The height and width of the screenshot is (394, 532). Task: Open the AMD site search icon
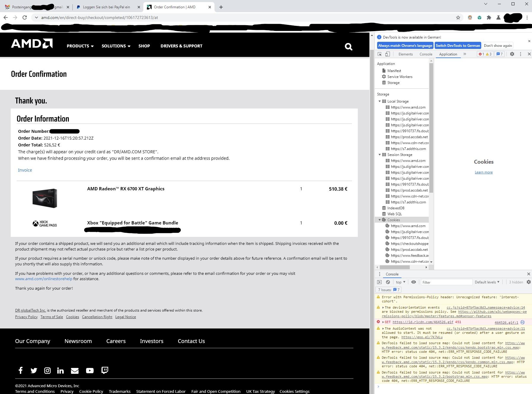tap(349, 47)
